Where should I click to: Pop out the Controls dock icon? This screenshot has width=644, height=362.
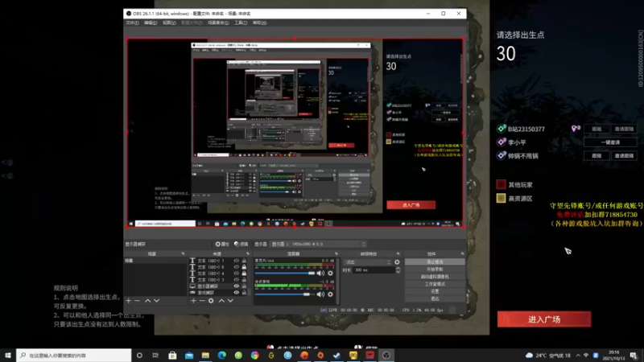click(x=462, y=253)
